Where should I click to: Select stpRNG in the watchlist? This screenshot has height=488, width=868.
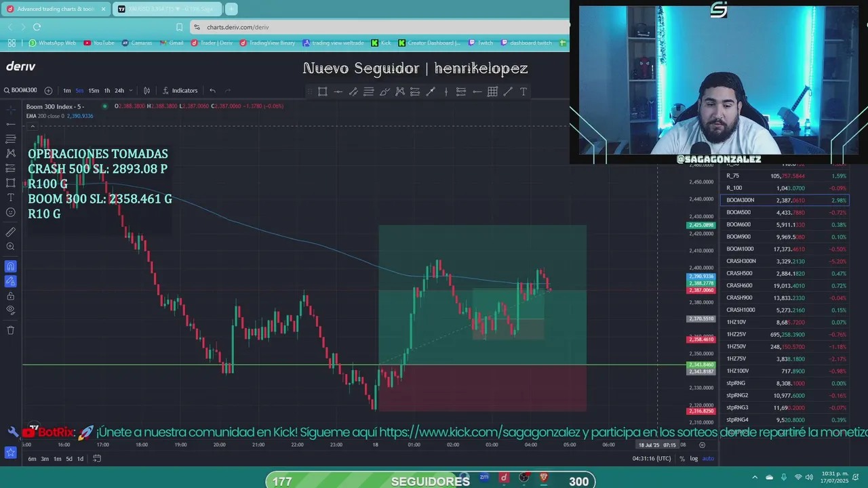[784, 383]
